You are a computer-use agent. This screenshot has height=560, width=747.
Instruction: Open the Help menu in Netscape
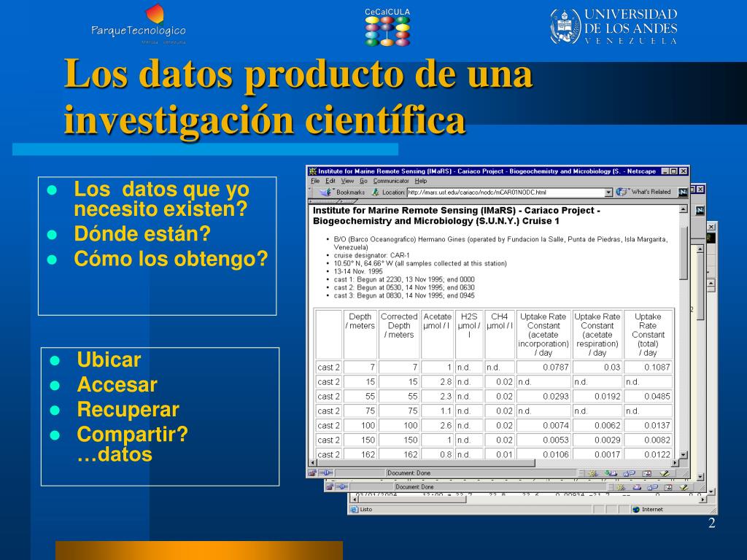click(x=421, y=181)
